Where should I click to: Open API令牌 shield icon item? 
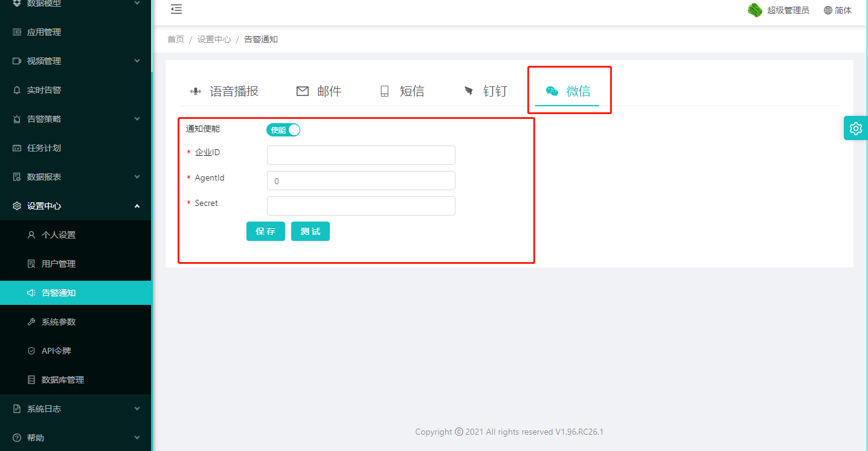[x=31, y=351]
